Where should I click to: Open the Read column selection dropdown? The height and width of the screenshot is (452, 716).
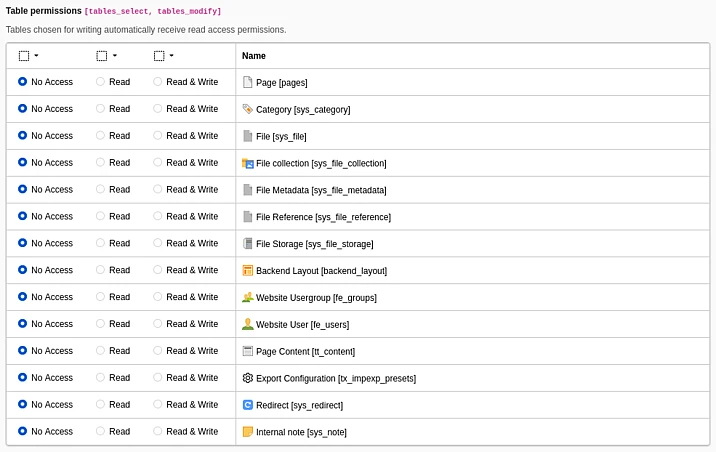pos(107,56)
